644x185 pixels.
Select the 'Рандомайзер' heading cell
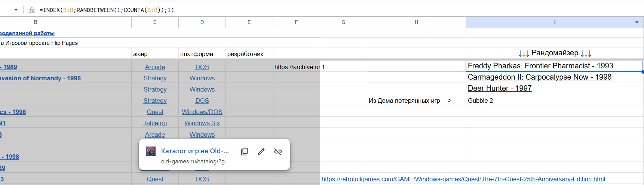pos(554,53)
